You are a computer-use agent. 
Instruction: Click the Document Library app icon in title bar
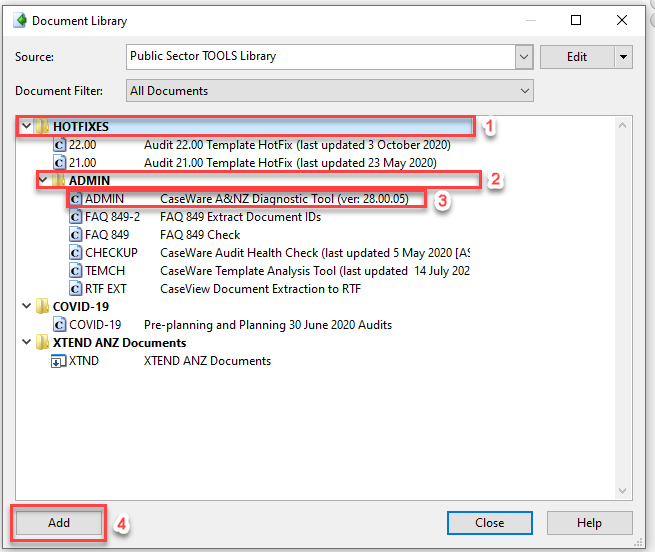pos(20,20)
